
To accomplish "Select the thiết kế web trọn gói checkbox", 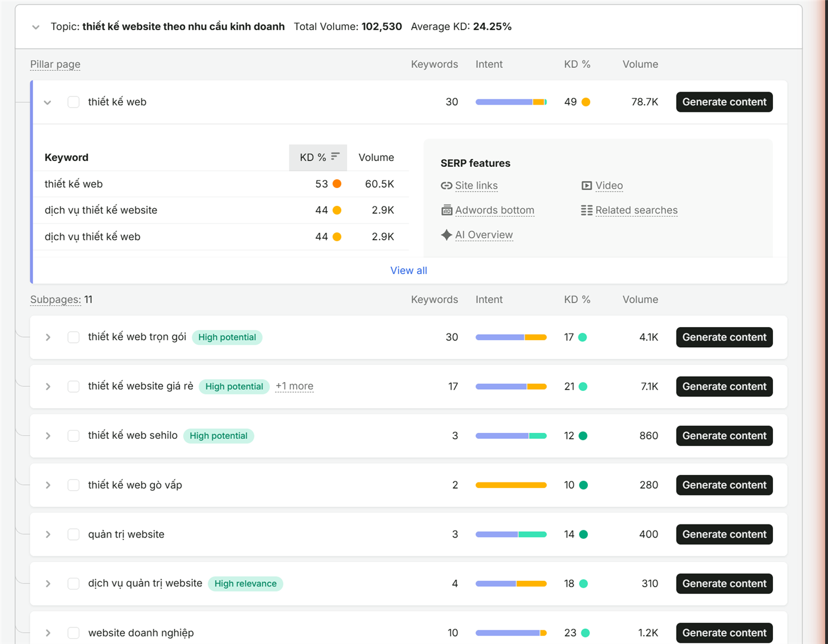I will click(73, 337).
